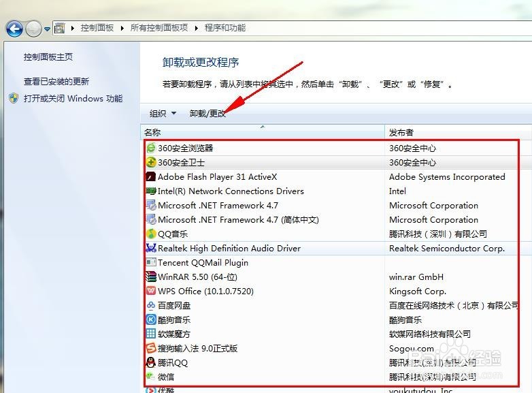Select the 酷狗音乐 program name
The image size is (532, 393).
(x=174, y=319)
